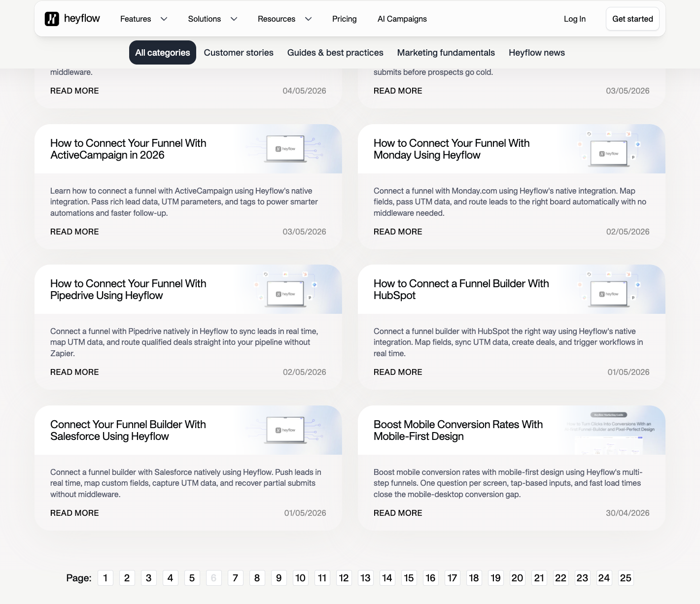This screenshot has height=604, width=700.
Task: Go to pagination page 7
Action: click(x=236, y=578)
